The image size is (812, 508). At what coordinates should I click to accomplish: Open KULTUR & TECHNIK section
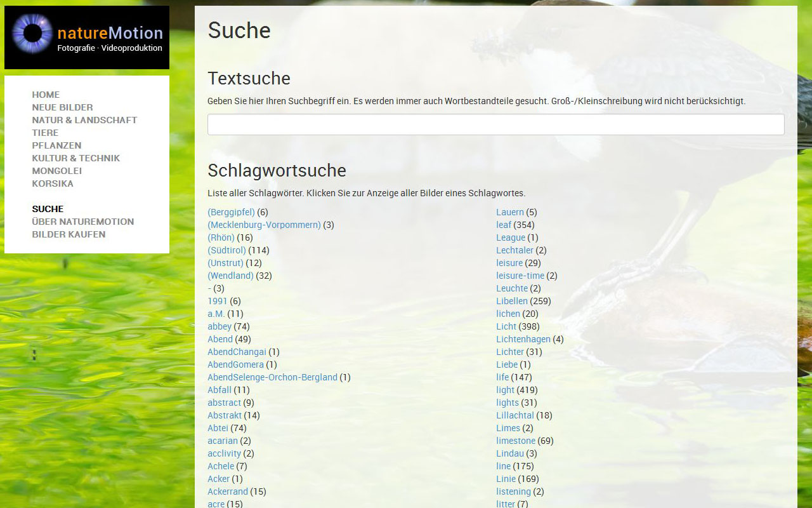click(x=75, y=158)
